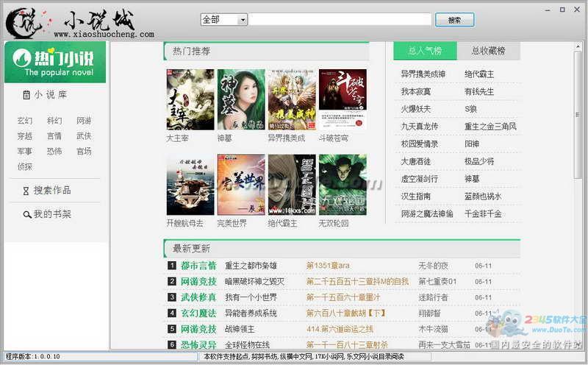Open ranking entry 汉生指南

(416, 196)
